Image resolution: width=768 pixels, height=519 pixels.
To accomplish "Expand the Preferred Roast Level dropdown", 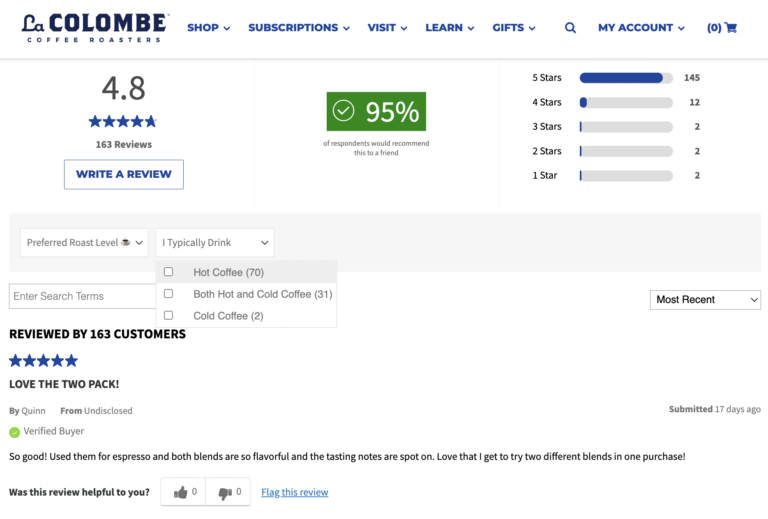I will click(84, 243).
